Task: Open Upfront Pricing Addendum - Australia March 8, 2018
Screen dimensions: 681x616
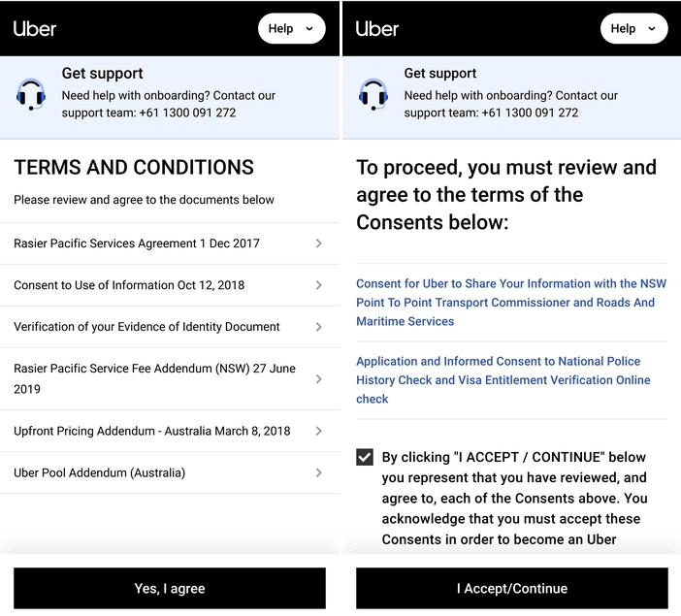Action: click(x=170, y=431)
